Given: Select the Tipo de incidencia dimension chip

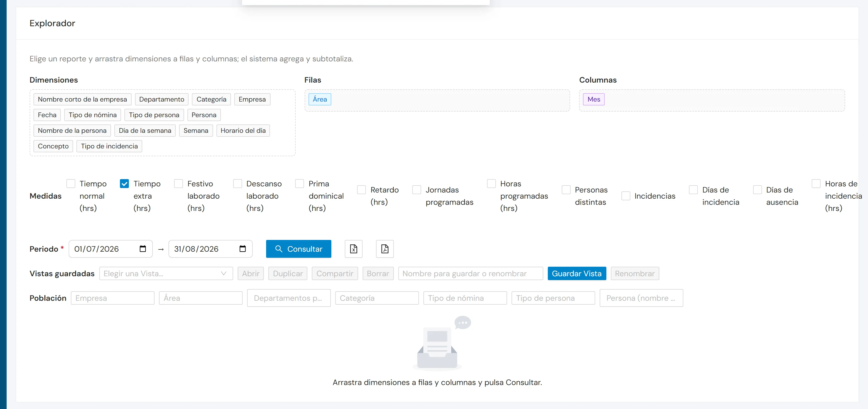Looking at the screenshot, I should point(109,146).
